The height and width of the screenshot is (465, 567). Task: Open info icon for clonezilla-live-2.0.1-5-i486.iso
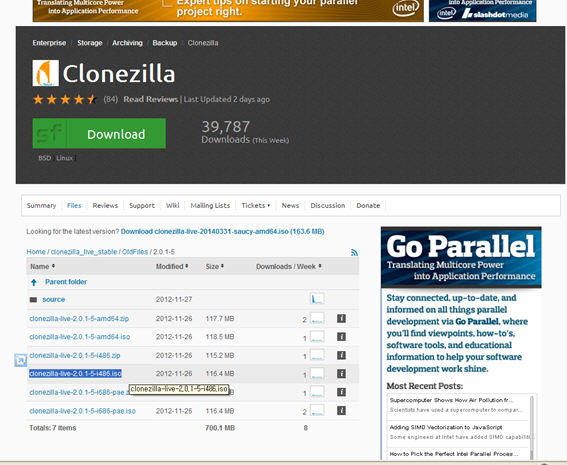341,374
